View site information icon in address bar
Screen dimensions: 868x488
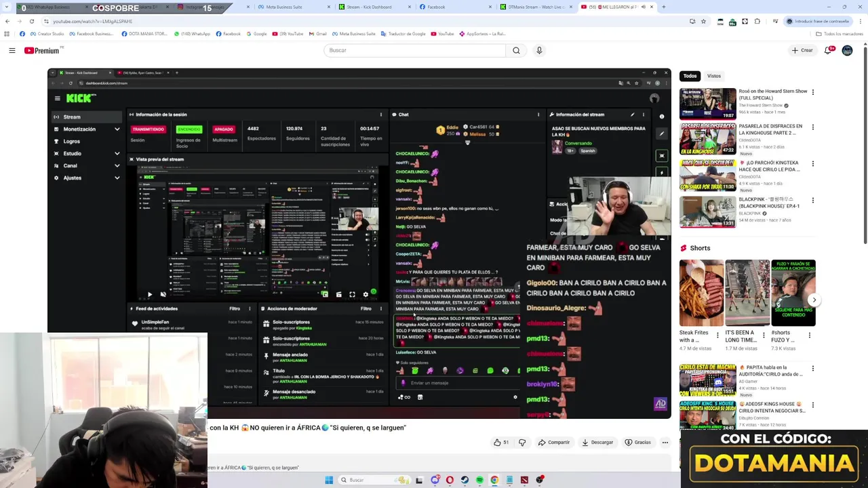(46, 21)
